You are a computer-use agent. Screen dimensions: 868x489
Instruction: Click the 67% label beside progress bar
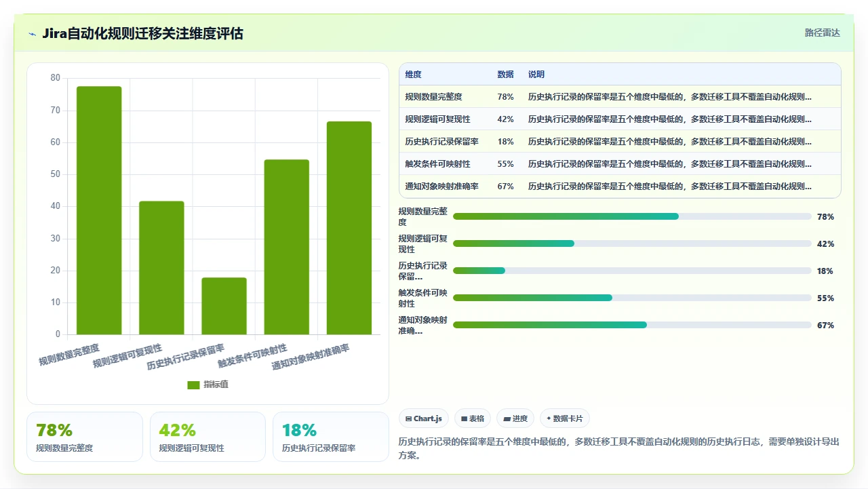tap(825, 326)
